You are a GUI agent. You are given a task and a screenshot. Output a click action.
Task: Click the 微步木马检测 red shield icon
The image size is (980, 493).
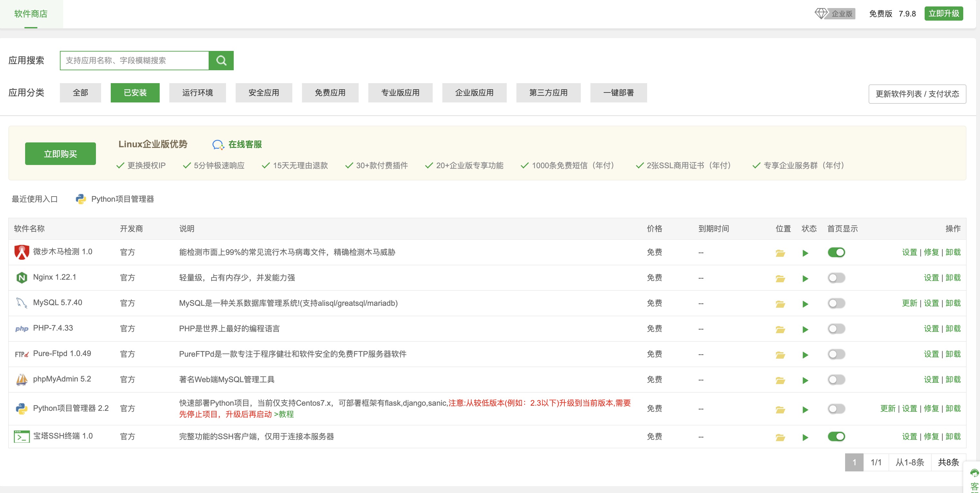tap(22, 252)
